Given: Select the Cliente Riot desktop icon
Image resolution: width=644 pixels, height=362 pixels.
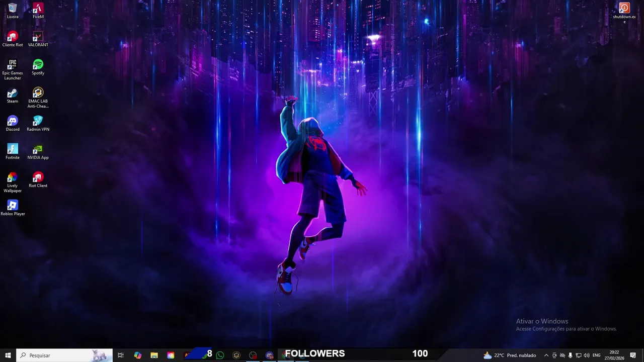Looking at the screenshot, I should pyautogui.click(x=13, y=39).
